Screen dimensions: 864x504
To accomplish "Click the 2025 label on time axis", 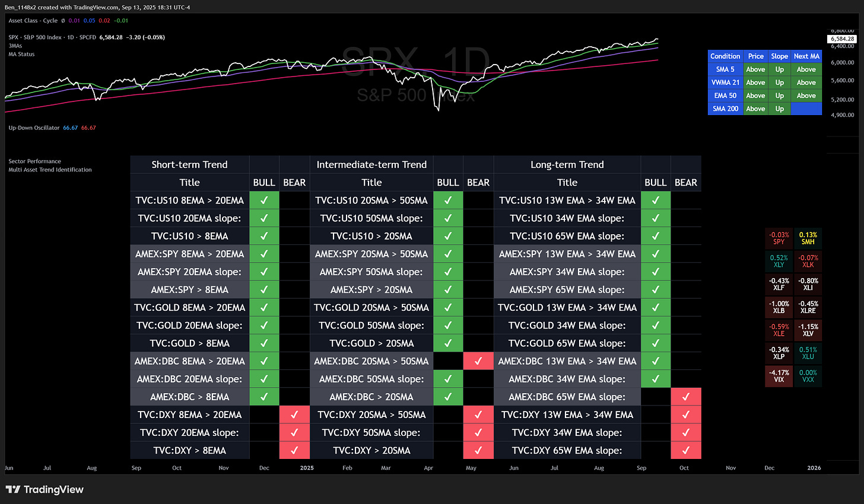I will pos(307,468).
